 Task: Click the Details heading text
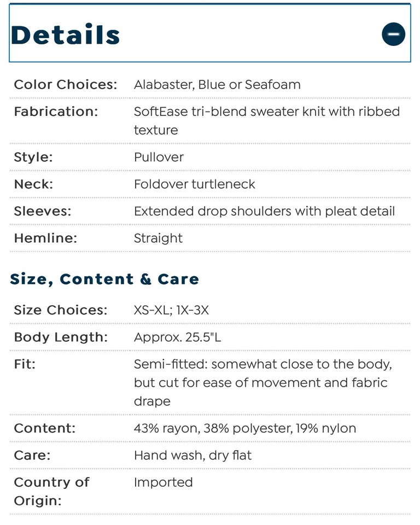pyautogui.click(x=66, y=35)
